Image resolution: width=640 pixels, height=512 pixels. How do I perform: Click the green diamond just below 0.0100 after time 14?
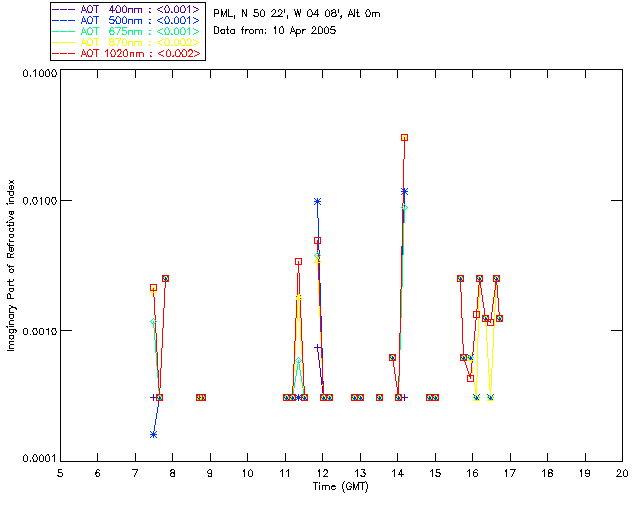(404, 207)
